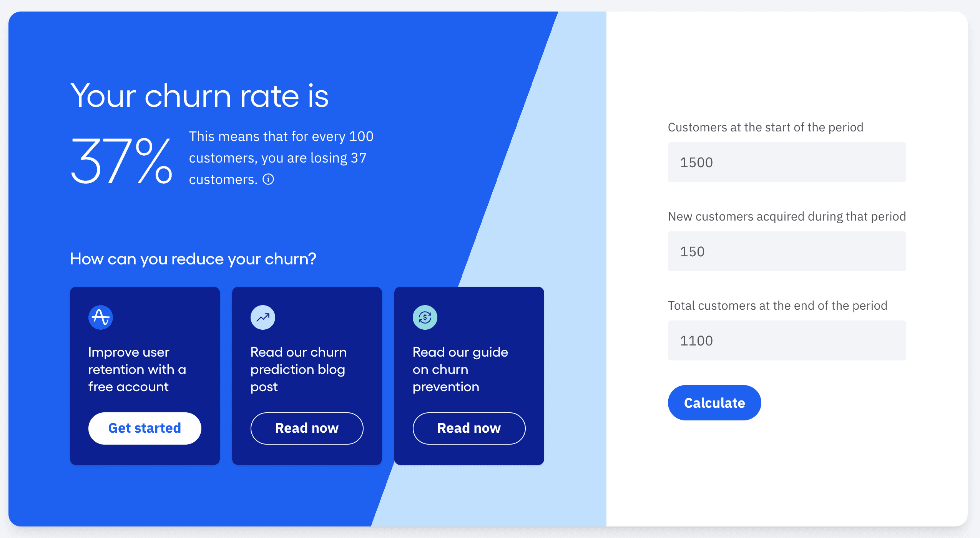The height and width of the screenshot is (538, 980).
Task: Click the dollar cycle icon in guide card
Action: [x=425, y=317]
